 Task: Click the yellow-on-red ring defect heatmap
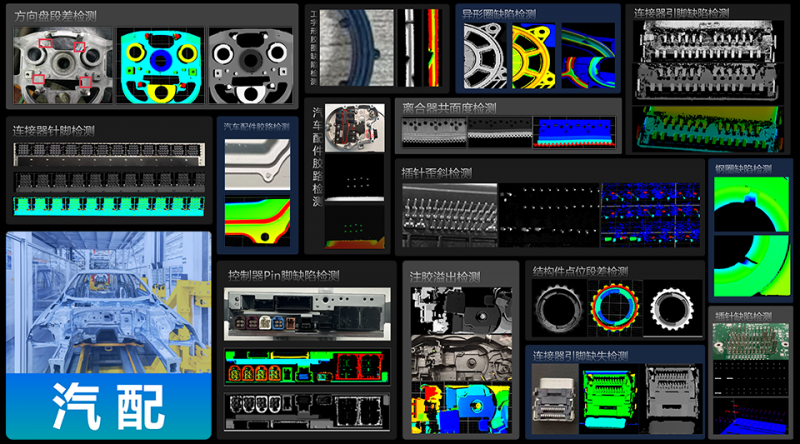click(x=533, y=58)
